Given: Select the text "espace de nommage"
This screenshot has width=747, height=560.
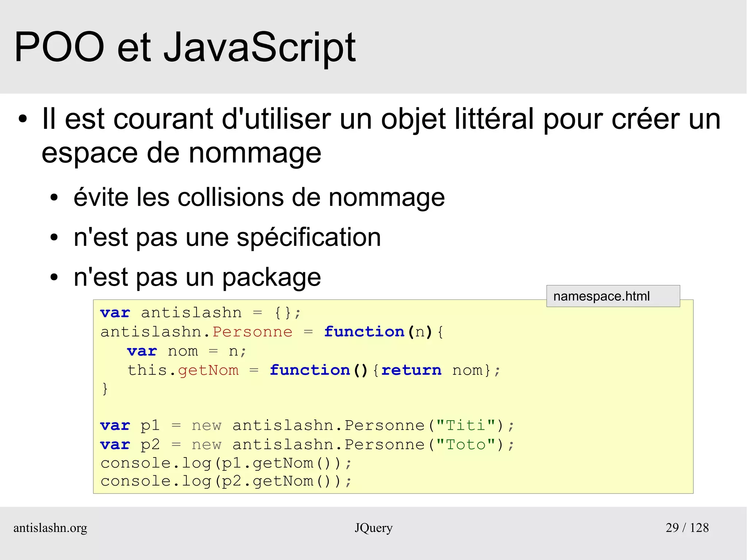Looking at the screenshot, I should (x=181, y=153).
